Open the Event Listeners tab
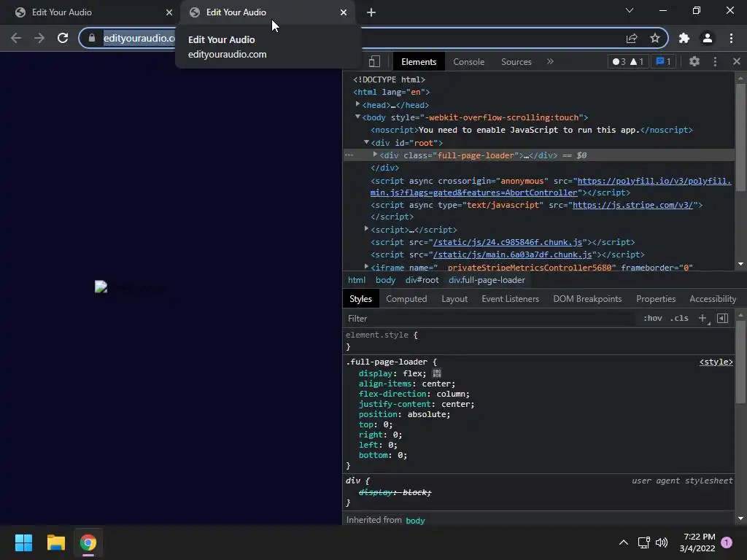The height and width of the screenshot is (560, 747). click(x=510, y=298)
